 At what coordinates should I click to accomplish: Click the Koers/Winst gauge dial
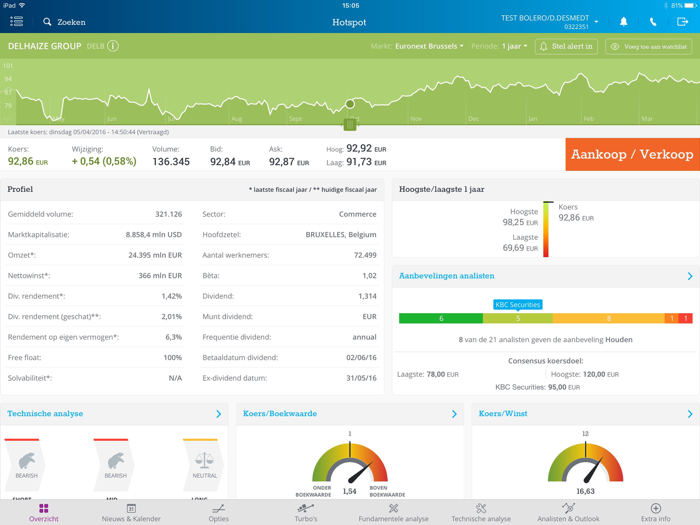[585, 463]
